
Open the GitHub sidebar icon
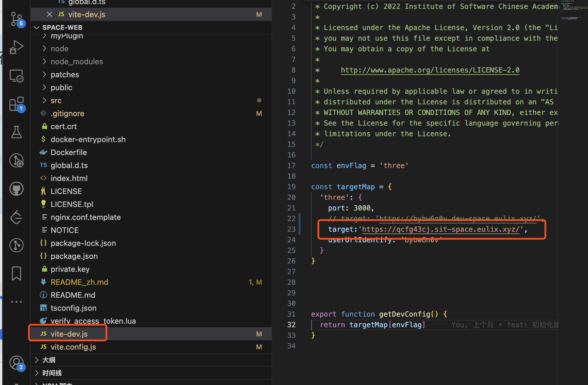(16, 189)
